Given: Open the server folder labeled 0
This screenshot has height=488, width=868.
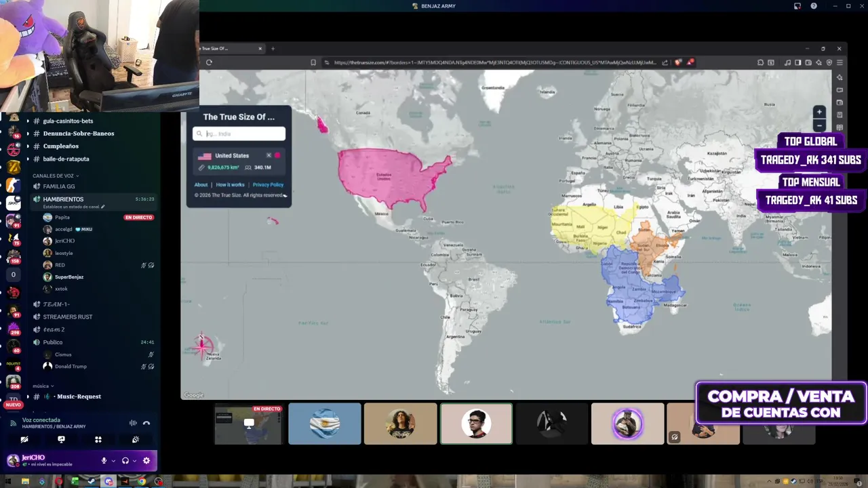Looking at the screenshot, I should click(x=14, y=274).
